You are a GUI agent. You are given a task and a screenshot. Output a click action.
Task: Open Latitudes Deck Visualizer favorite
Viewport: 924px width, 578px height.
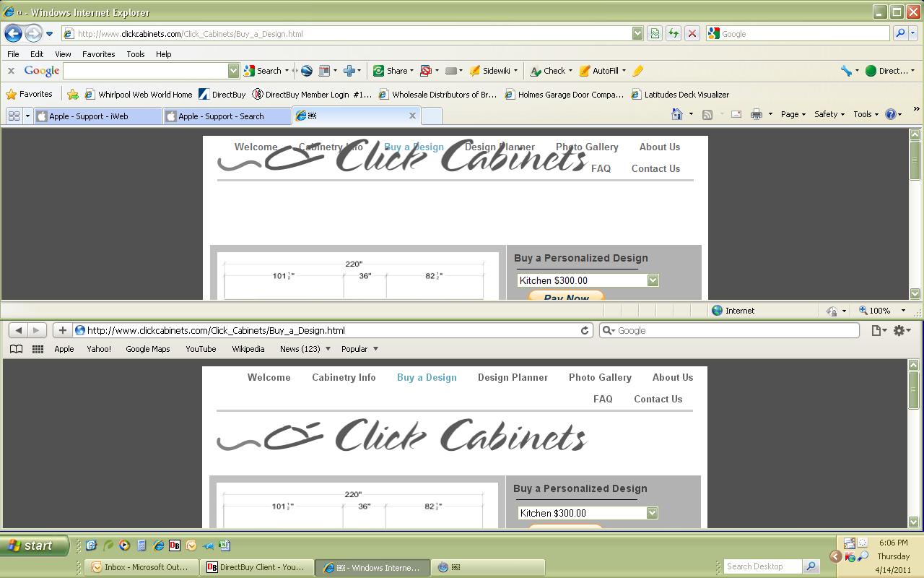coord(680,95)
